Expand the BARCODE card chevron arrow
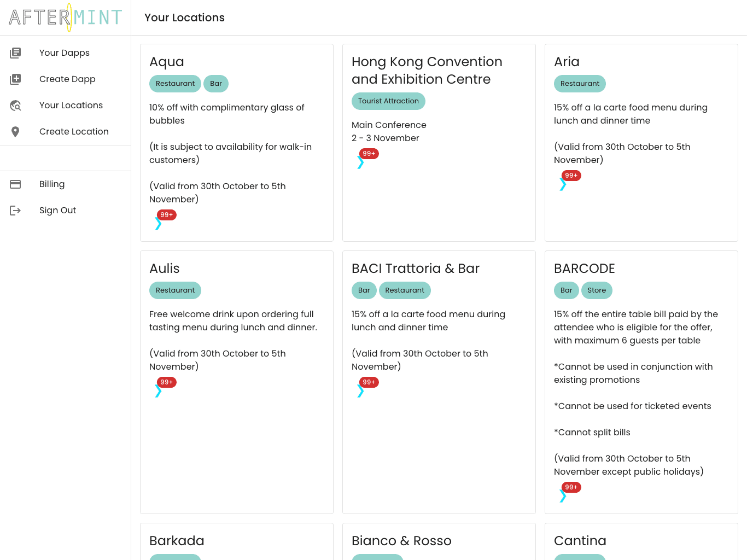The height and width of the screenshot is (560, 747). coord(563,495)
